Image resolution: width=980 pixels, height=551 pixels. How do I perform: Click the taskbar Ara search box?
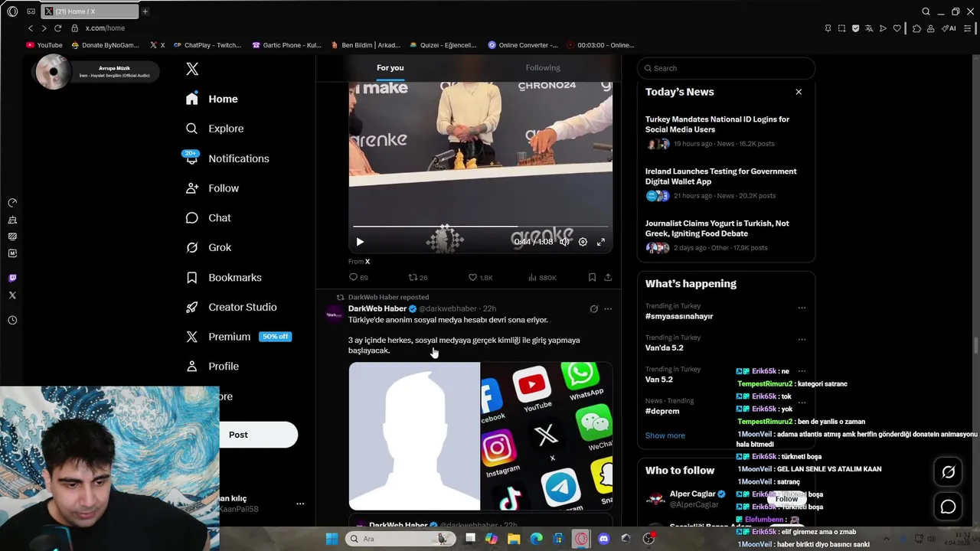(400, 539)
